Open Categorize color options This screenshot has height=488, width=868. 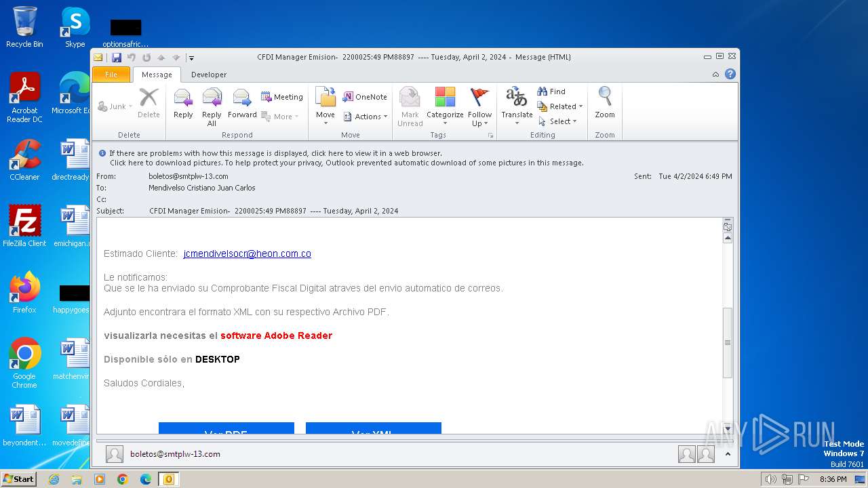[445, 106]
